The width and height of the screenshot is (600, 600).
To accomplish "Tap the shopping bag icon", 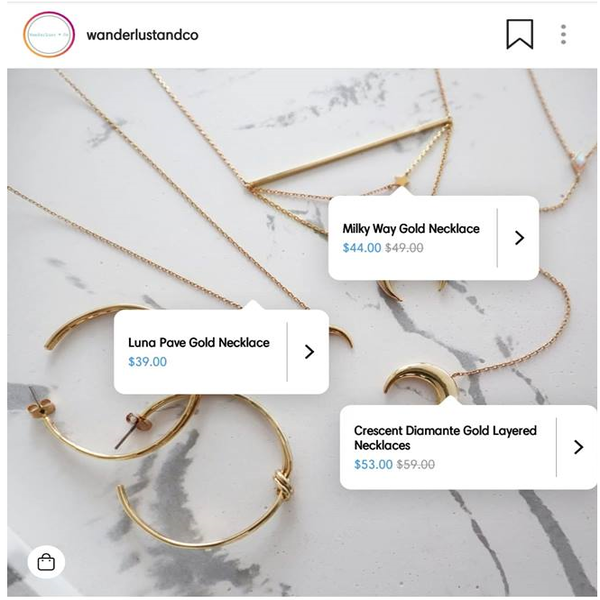I will [x=46, y=562].
